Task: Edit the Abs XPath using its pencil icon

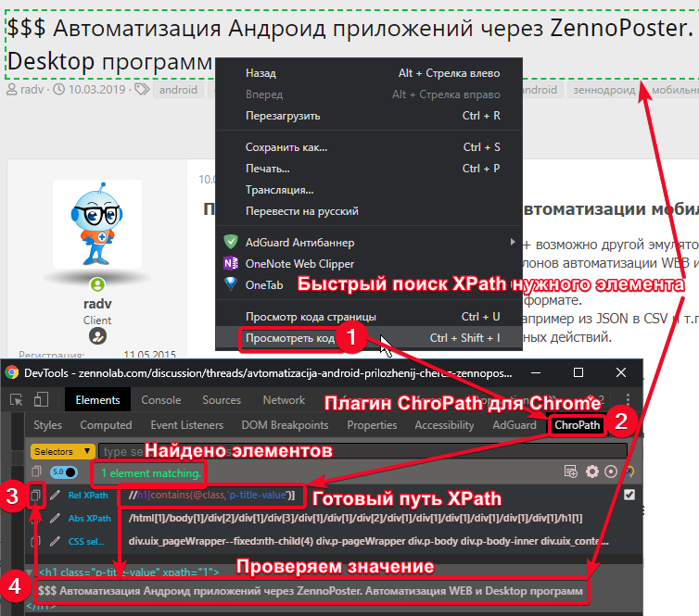Action: (56, 518)
